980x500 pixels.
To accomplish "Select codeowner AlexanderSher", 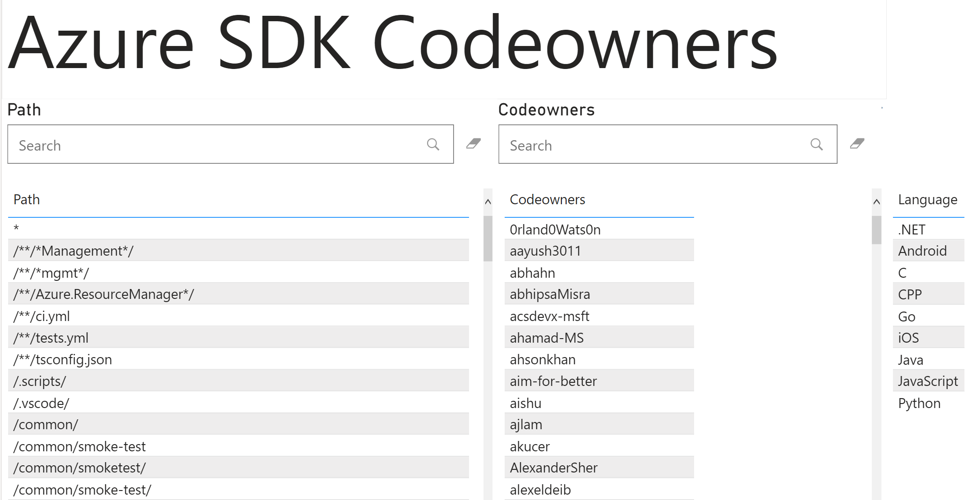I will coord(553,468).
